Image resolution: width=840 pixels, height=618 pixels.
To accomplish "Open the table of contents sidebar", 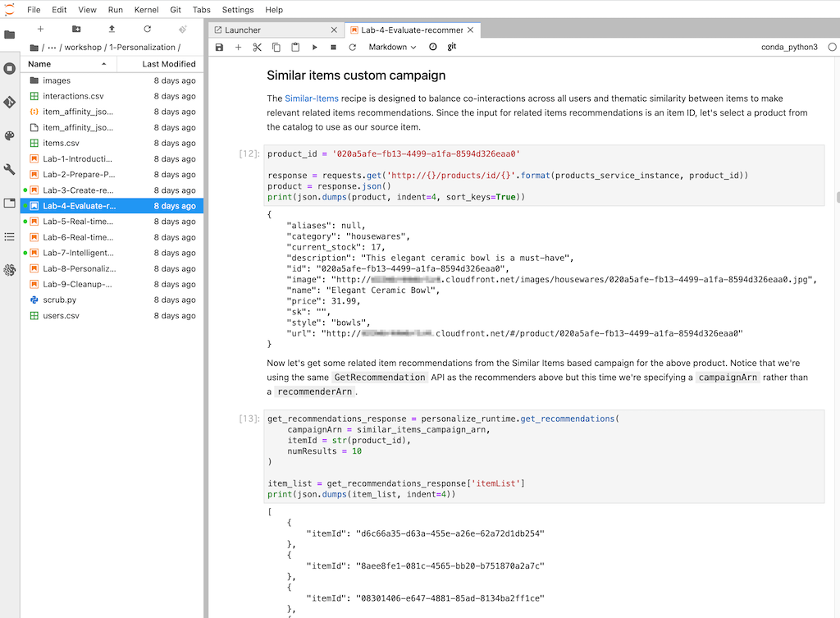I will (x=10, y=236).
